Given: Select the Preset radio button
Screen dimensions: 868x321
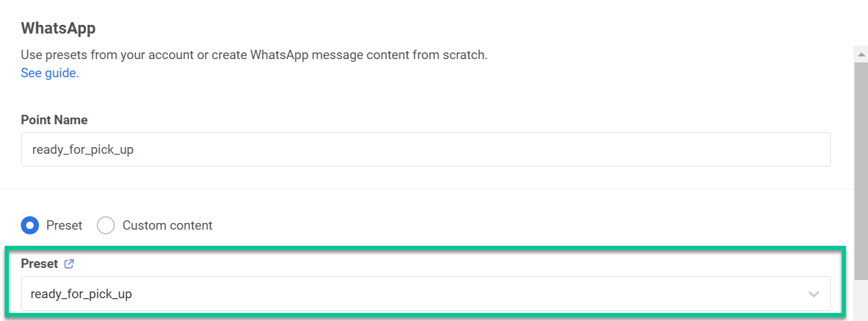Looking at the screenshot, I should point(30,226).
